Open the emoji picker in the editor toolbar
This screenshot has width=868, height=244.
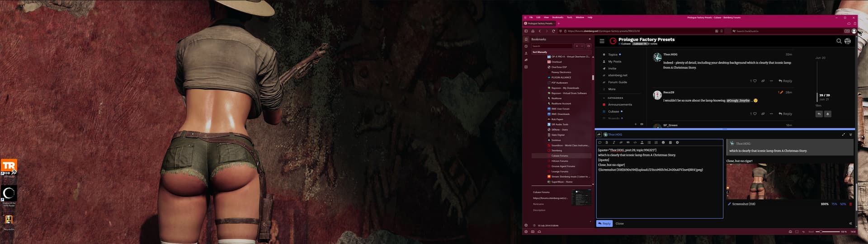[x=663, y=143]
